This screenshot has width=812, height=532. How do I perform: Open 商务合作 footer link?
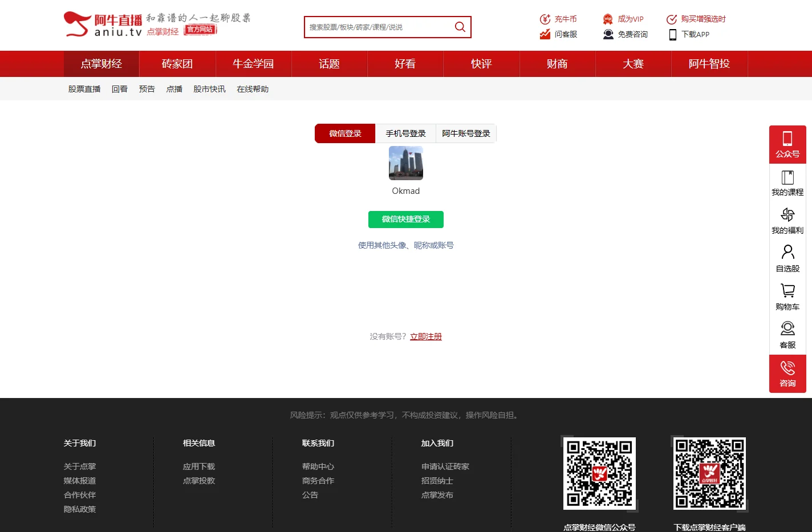318,481
